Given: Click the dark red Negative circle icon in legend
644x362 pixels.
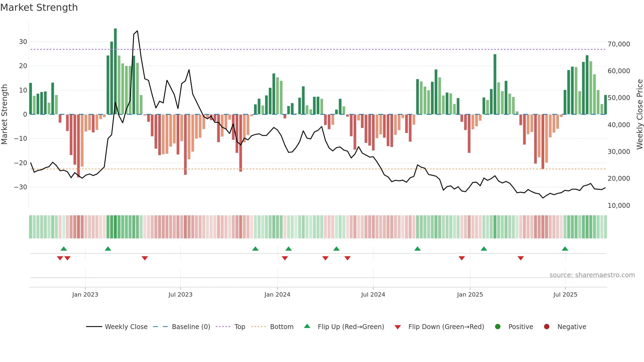Looking at the screenshot, I should (547, 327).
